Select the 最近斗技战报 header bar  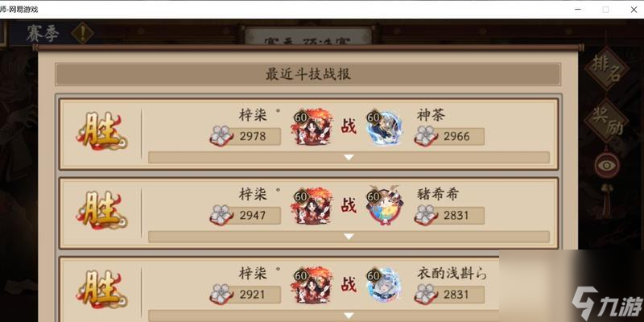308,74
